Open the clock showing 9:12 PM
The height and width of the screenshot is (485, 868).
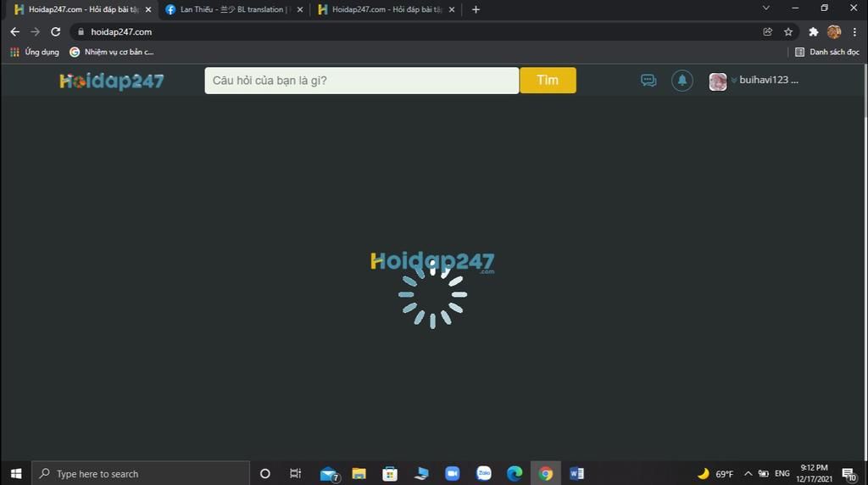click(x=814, y=473)
